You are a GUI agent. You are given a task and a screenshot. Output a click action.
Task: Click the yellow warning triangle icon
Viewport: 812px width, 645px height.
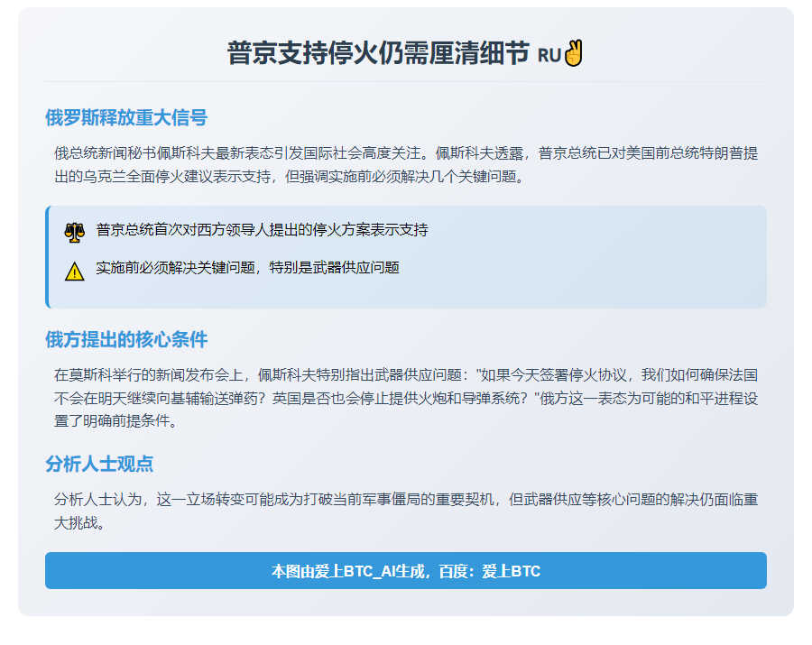click(75, 271)
